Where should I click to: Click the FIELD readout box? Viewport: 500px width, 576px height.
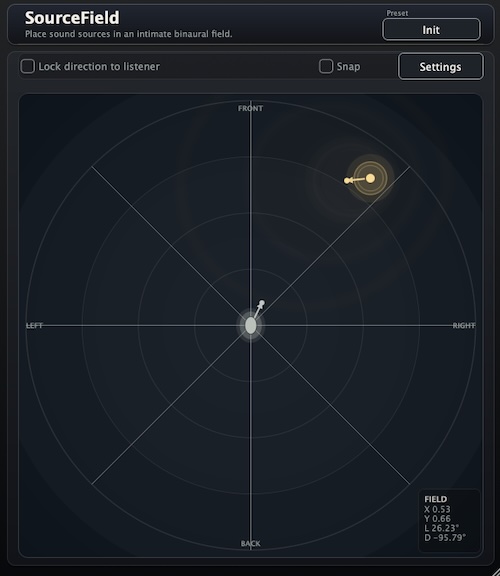point(449,520)
